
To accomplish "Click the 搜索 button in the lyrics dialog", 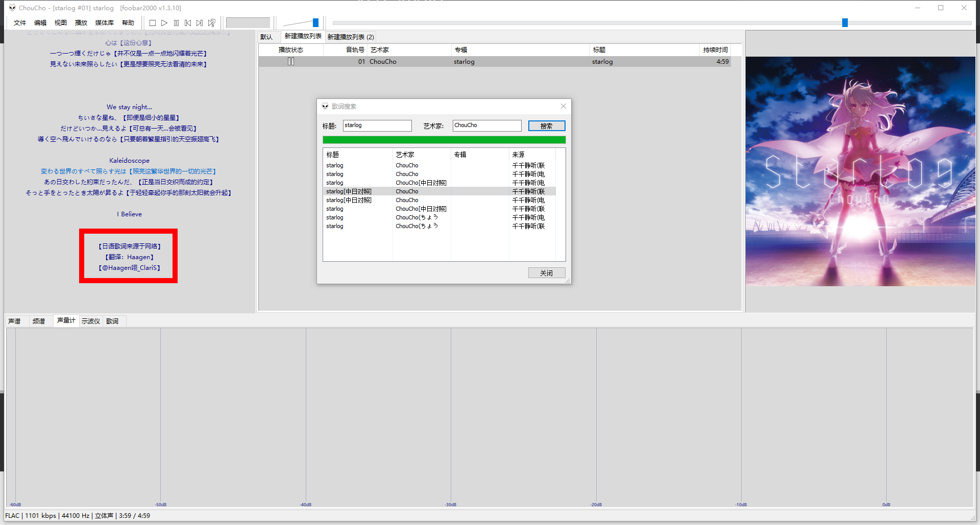I will click(x=547, y=126).
